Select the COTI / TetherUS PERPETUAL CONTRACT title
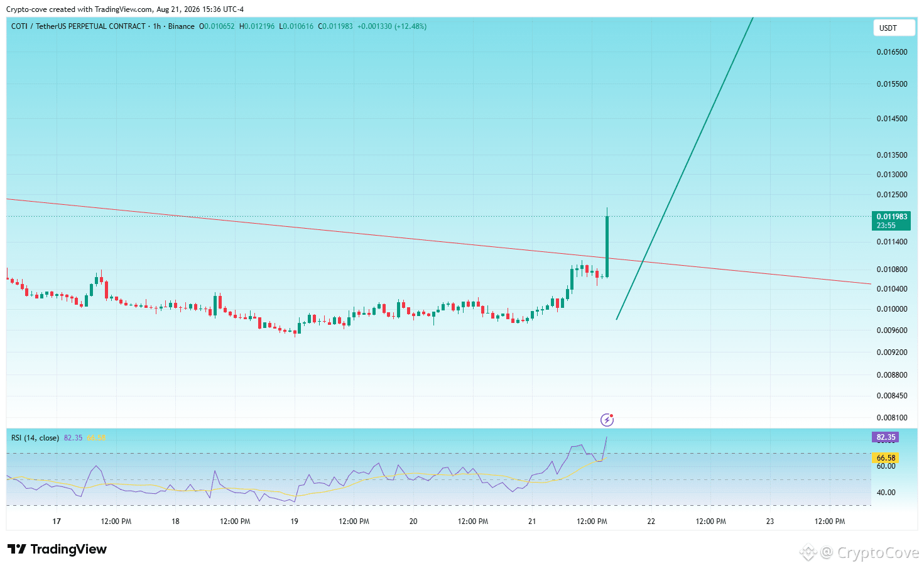This screenshot has height=568, width=924. (79, 26)
